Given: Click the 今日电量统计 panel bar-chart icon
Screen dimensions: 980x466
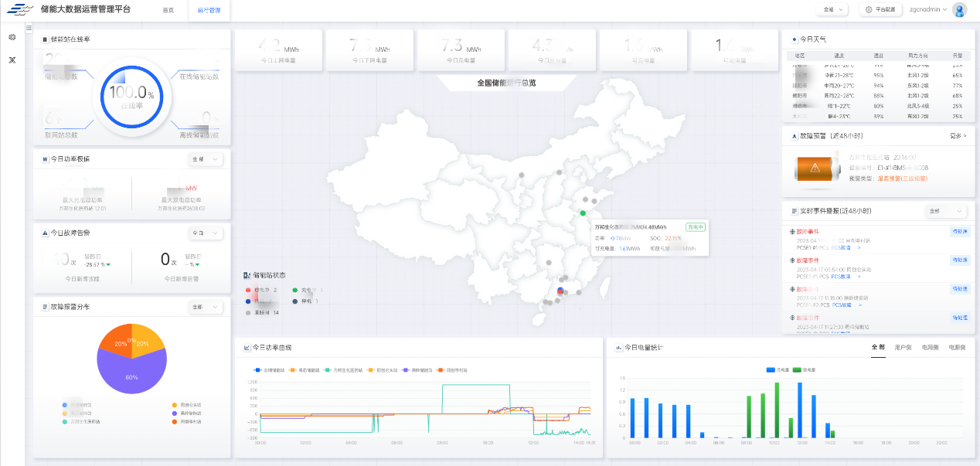Looking at the screenshot, I should [619, 347].
